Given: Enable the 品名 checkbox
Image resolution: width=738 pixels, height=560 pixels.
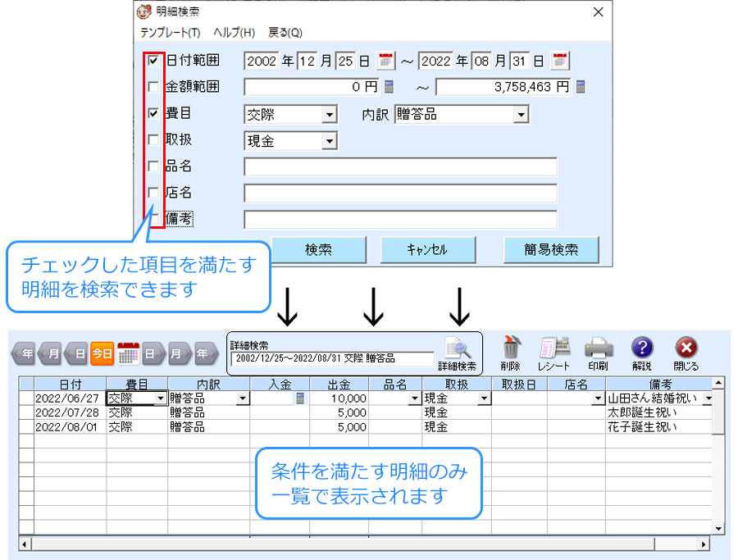Looking at the screenshot, I should click(x=153, y=166).
